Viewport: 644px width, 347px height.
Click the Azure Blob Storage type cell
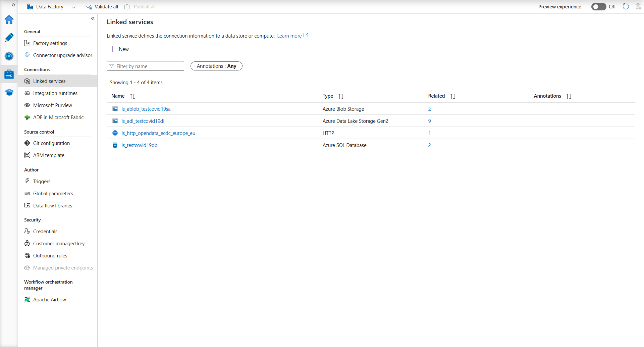click(x=343, y=109)
